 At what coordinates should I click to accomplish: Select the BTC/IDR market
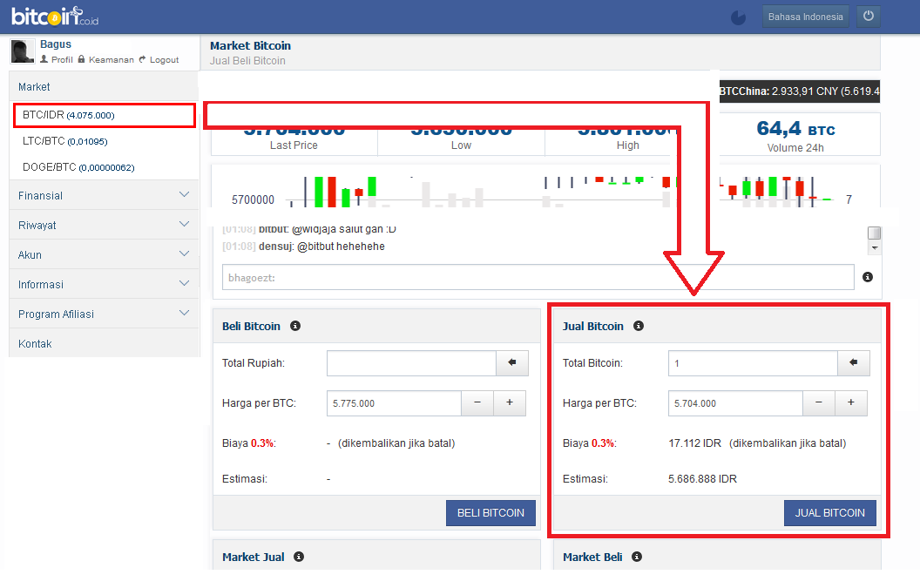(105, 115)
